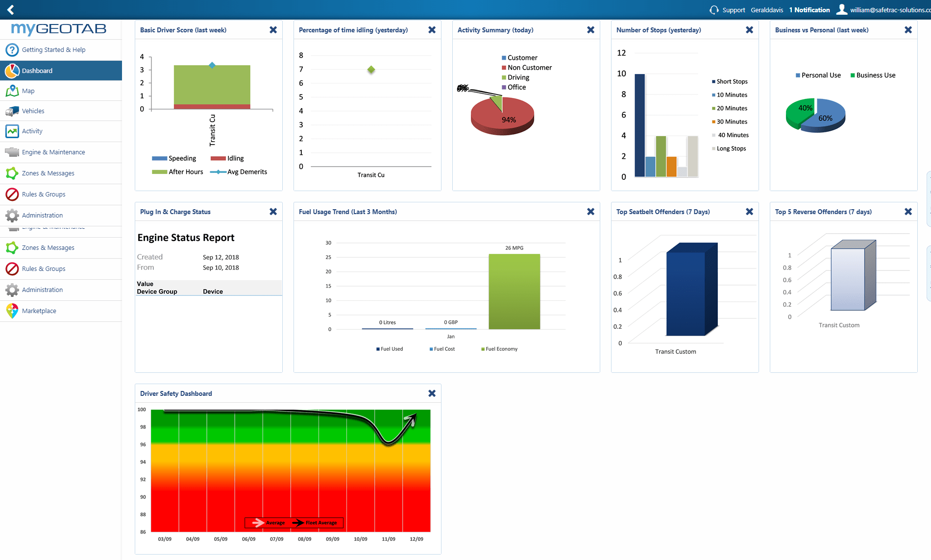Click the Long Stops legend entry
This screenshot has width=931, height=560.
(729, 148)
